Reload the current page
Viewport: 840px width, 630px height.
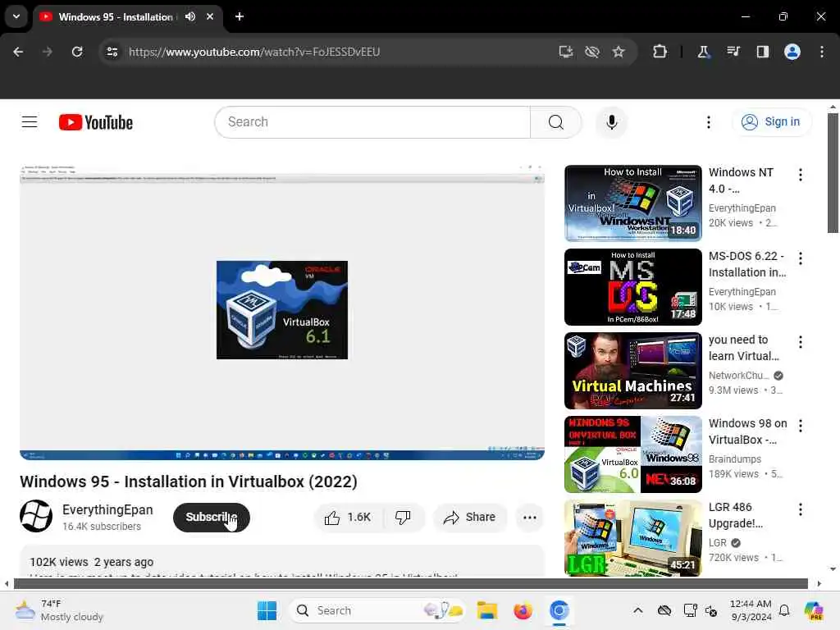coord(77,52)
